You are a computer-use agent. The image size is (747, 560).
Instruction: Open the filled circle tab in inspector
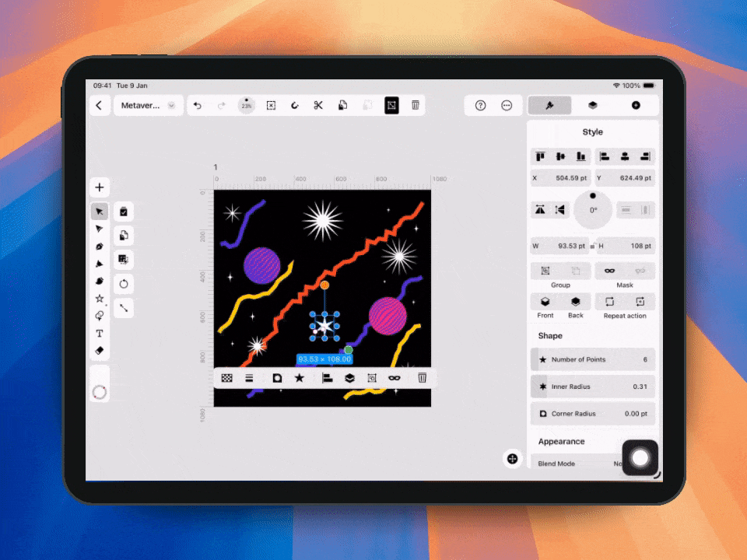636,105
